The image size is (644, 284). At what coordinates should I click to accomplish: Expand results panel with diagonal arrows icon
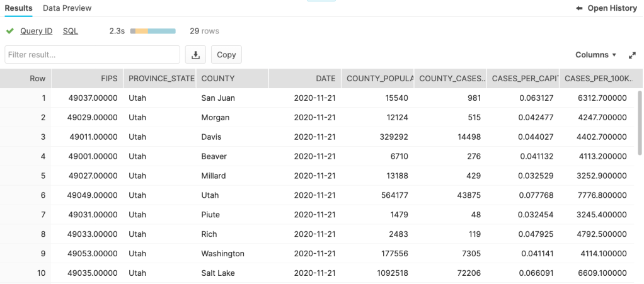632,55
